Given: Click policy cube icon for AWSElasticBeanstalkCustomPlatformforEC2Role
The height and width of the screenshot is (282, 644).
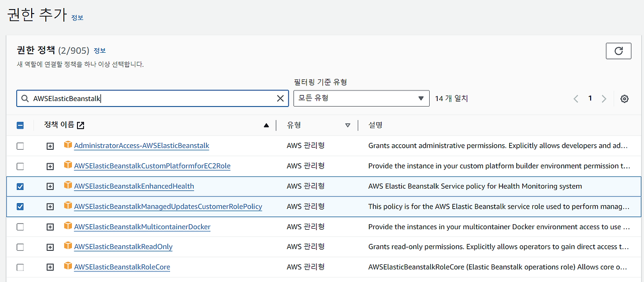Looking at the screenshot, I should tap(68, 165).
